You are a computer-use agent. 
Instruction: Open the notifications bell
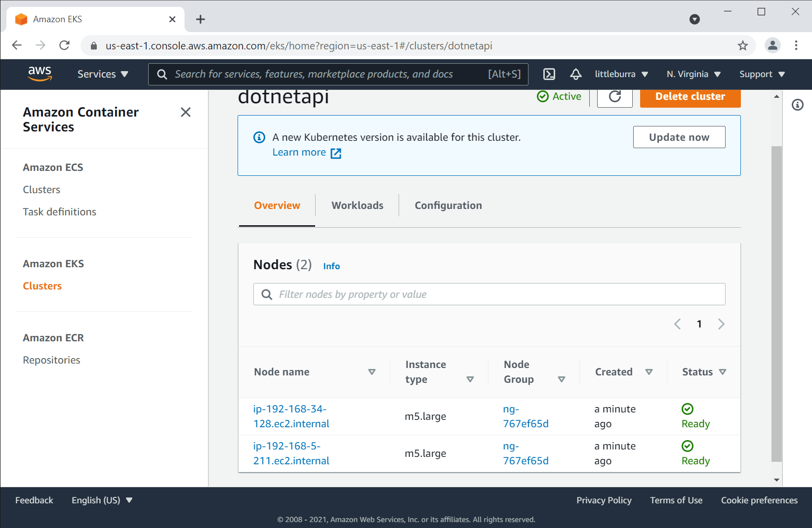[x=576, y=74]
